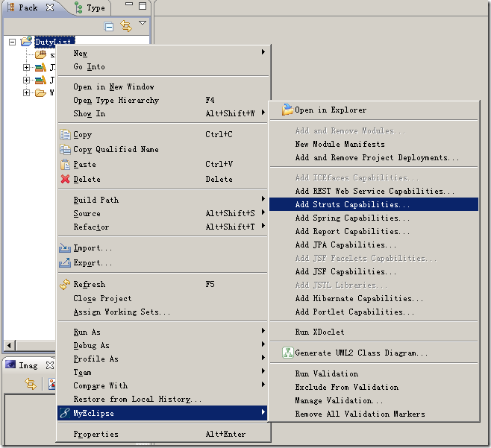
Task: Select Add Struts Capabilities
Action: click(352, 204)
